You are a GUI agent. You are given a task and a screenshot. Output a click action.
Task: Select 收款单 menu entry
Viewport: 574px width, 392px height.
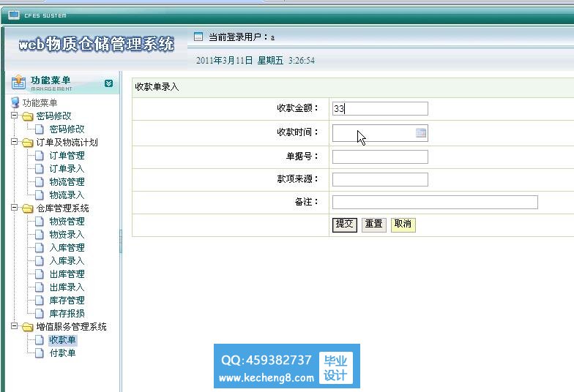[x=63, y=339]
